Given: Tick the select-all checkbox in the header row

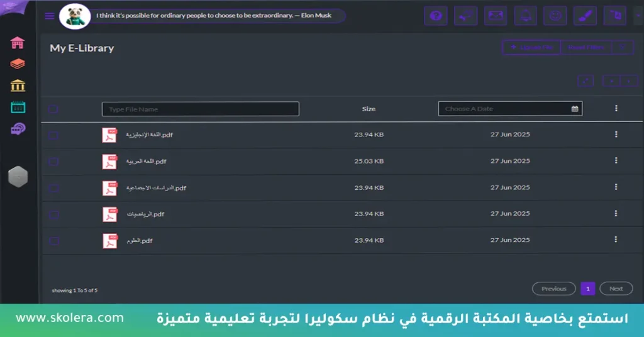Looking at the screenshot, I should (53, 109).
